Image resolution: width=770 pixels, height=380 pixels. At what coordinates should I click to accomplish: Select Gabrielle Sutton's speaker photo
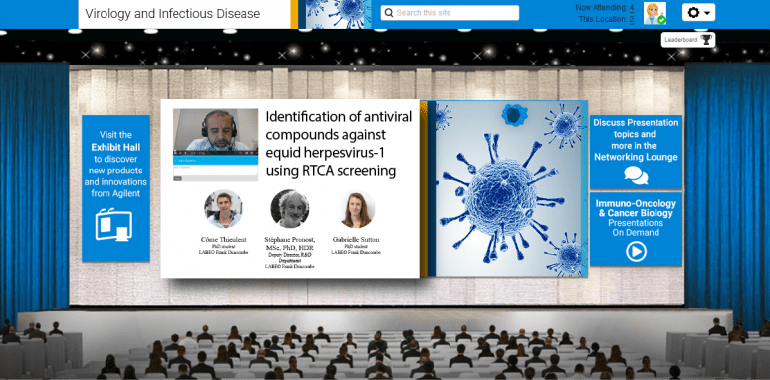pyautogui.click(x=357, y=210)
